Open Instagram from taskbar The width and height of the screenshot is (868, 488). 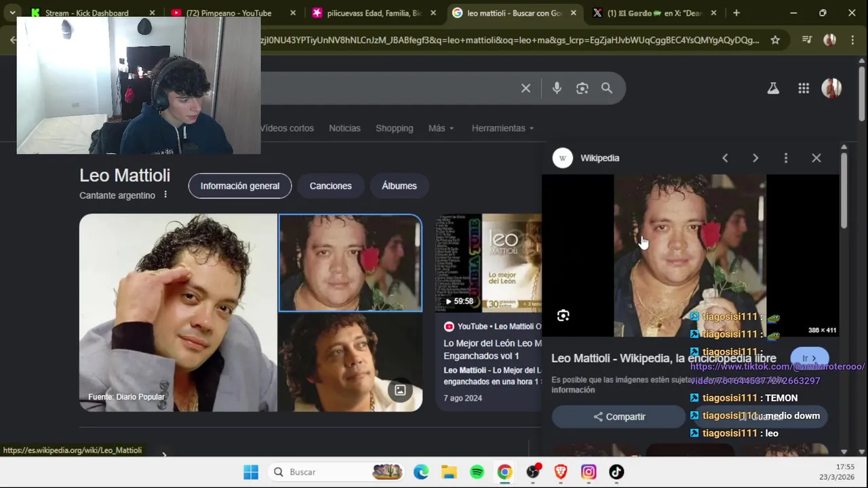(x=589, y=472)
